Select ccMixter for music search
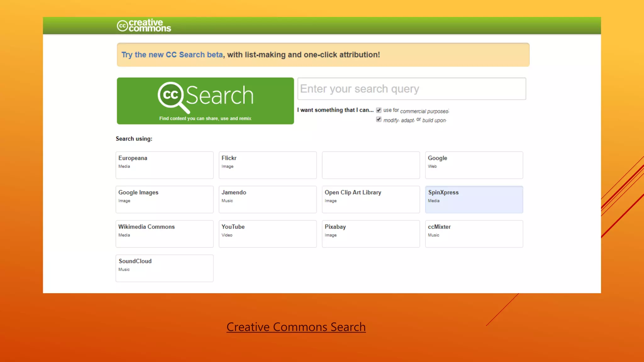This screenshot has height=362, width=644. pos(474,233)
